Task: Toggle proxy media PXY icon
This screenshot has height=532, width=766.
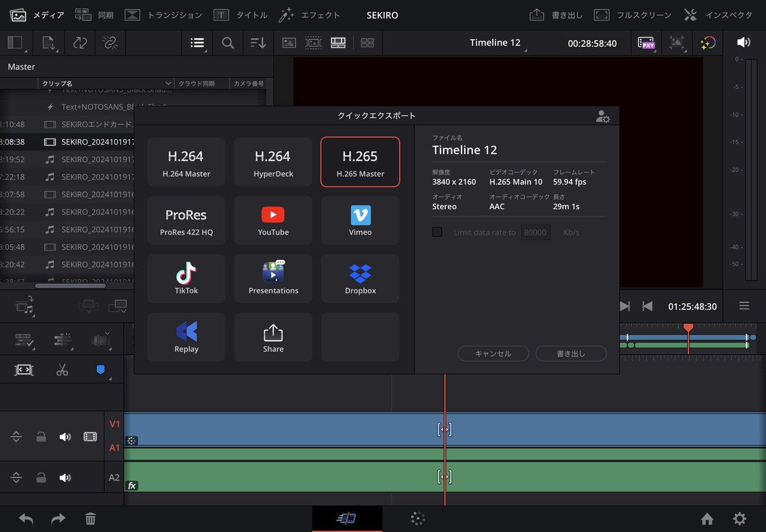Action: [647, 43]
